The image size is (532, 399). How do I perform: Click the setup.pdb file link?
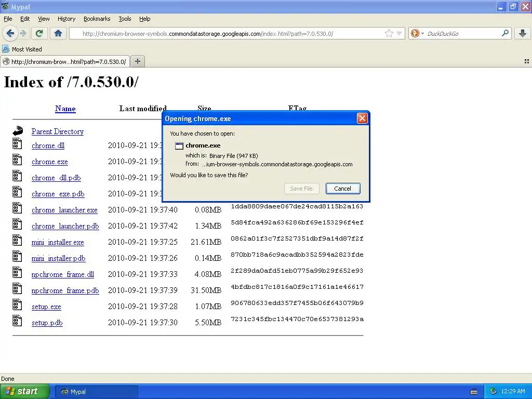[x=47, y=323]
